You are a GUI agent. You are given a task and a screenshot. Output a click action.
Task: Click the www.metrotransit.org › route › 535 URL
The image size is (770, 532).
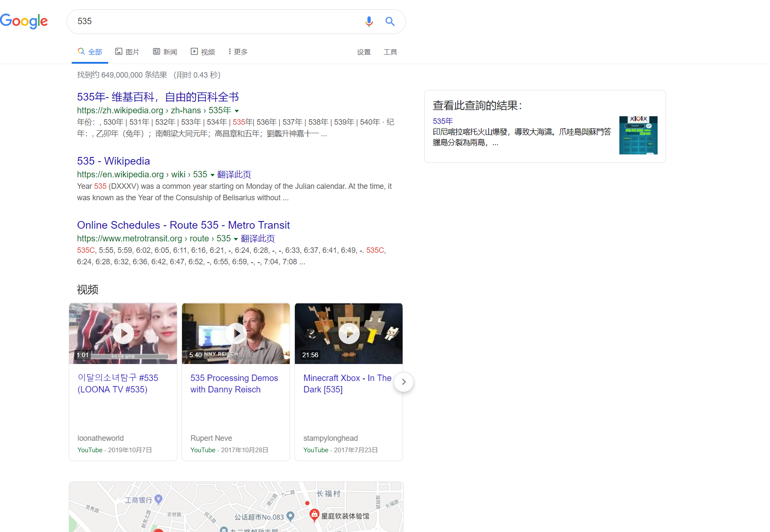[154, 239]
